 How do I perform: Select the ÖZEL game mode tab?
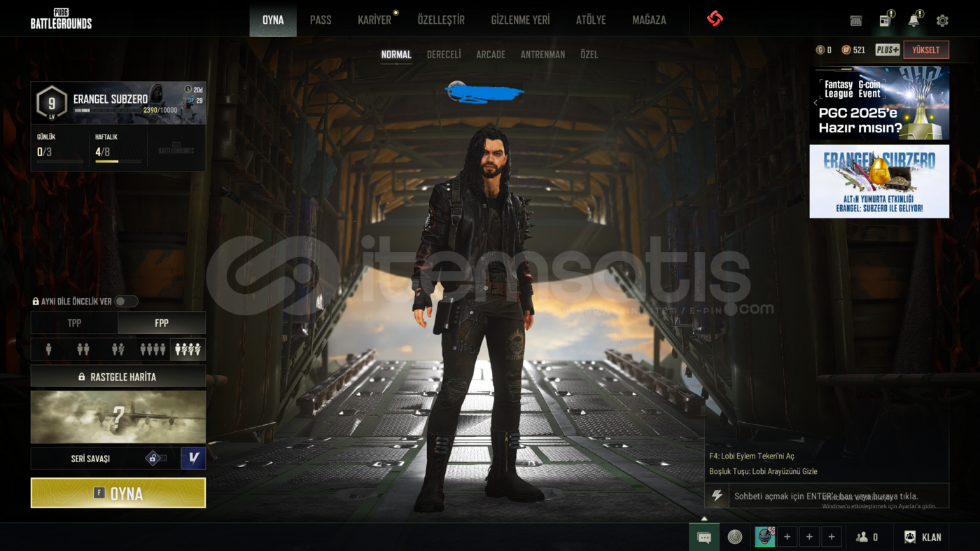(x=589, y=55)
